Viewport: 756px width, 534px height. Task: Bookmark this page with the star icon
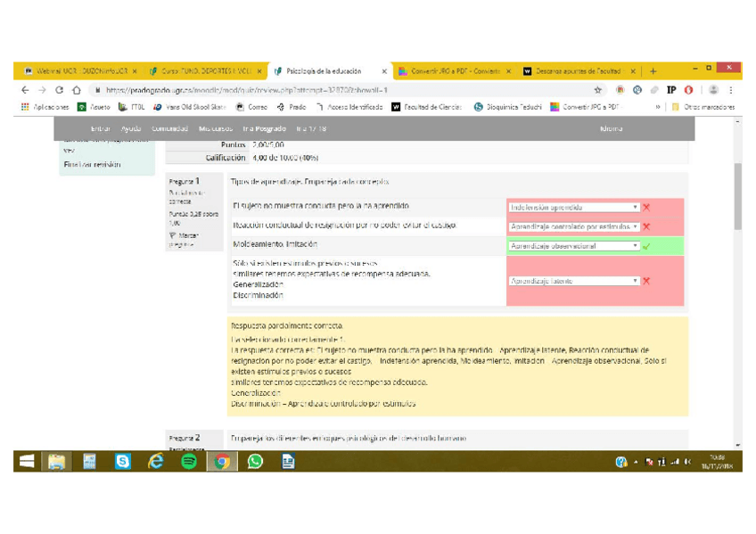(x=597, y=90)
